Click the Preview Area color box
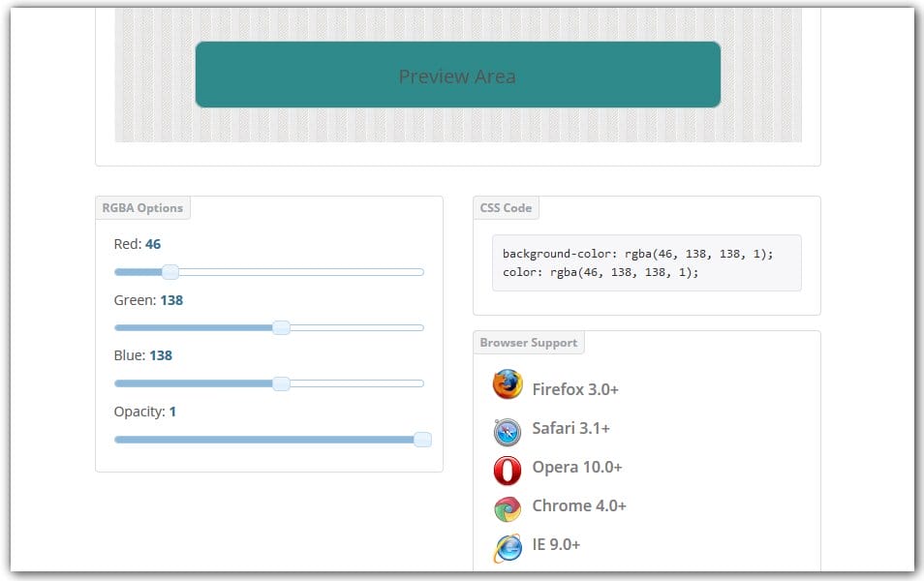 [457, 75]
